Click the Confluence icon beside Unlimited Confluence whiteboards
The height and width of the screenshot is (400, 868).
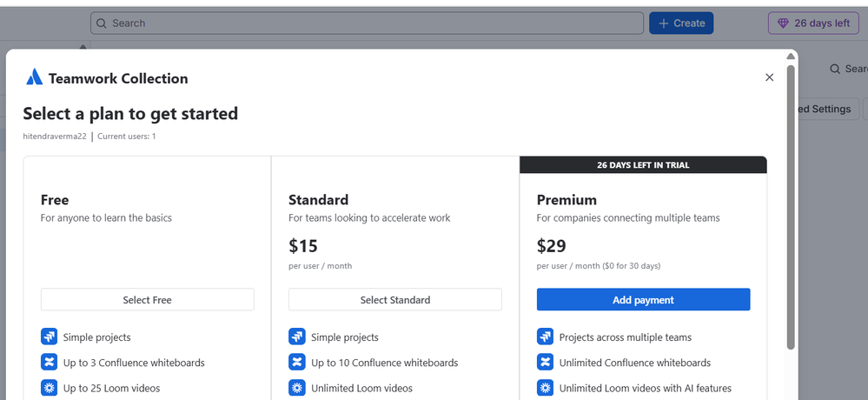click(x=546, y=363)
